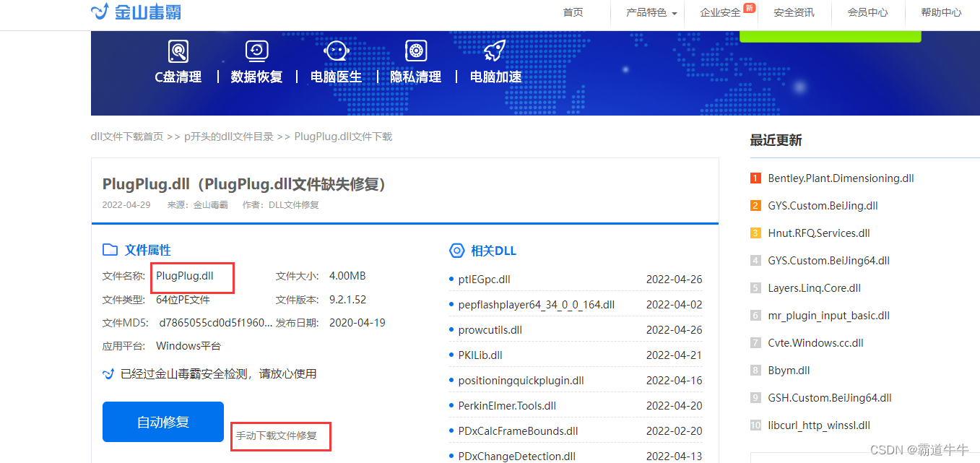The height and width of the screenshot is (463, 980).
Task: Click the MD5 value d7865055cd0d5f1960
Action: [216, 323]
